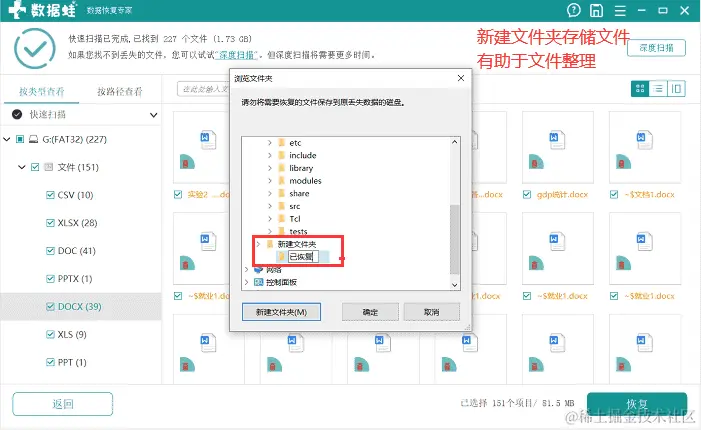Viewport: 701px width, 430px height.
Task: Expand the etc folder node
Action: pos(270,143)
